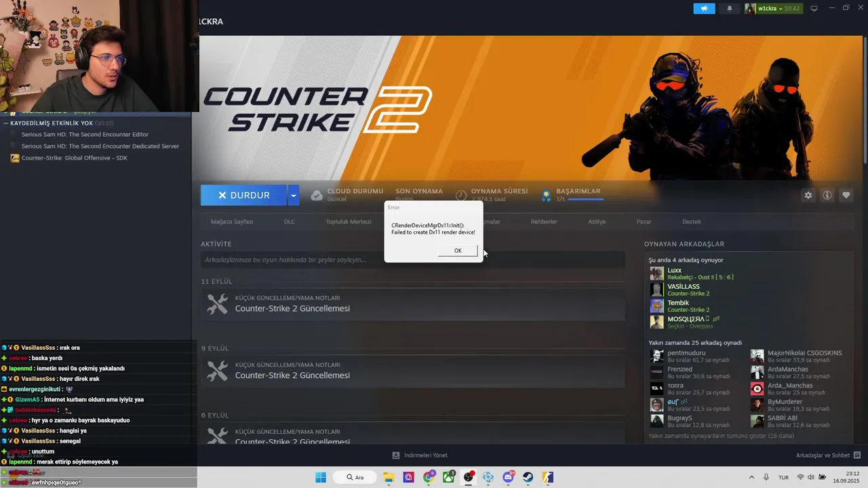Open OBS Studio from taskbar

click(469, 477)
